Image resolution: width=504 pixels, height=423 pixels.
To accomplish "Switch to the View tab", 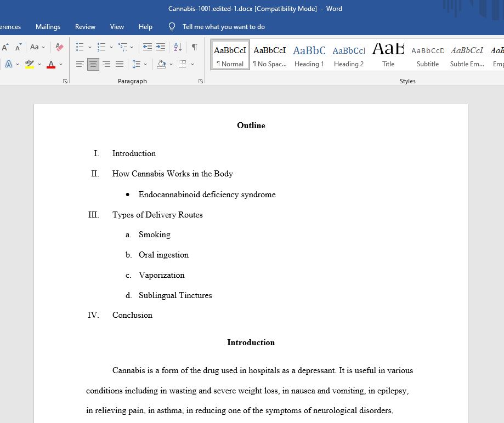I will [x=117, y=27].
